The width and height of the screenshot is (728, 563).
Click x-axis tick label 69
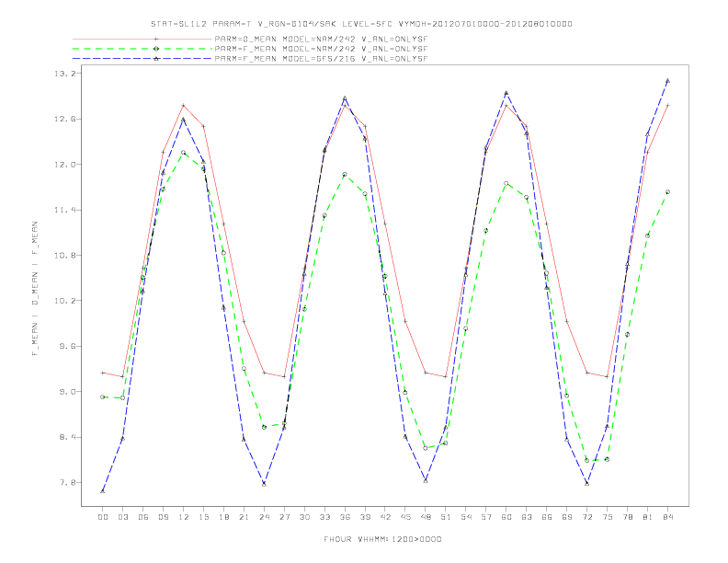coord(567,517)
